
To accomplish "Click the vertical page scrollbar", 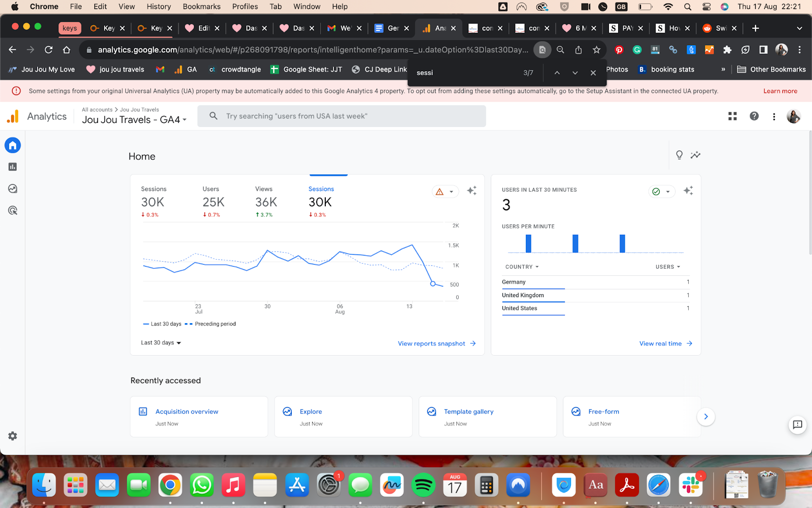I will pos(809,193).
